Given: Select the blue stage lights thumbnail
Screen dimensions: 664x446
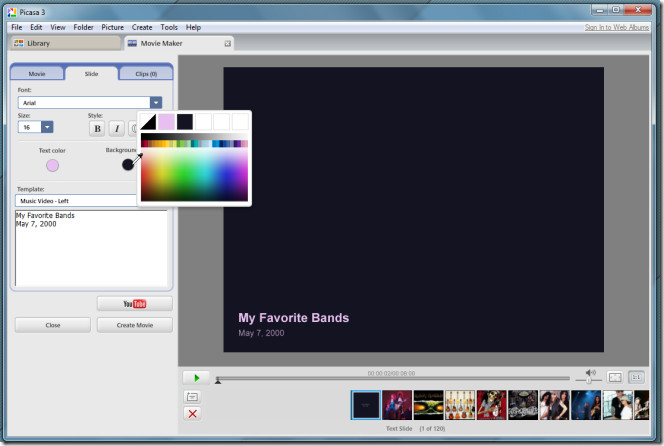Looking at the screenshot, I should pos(586,405).
